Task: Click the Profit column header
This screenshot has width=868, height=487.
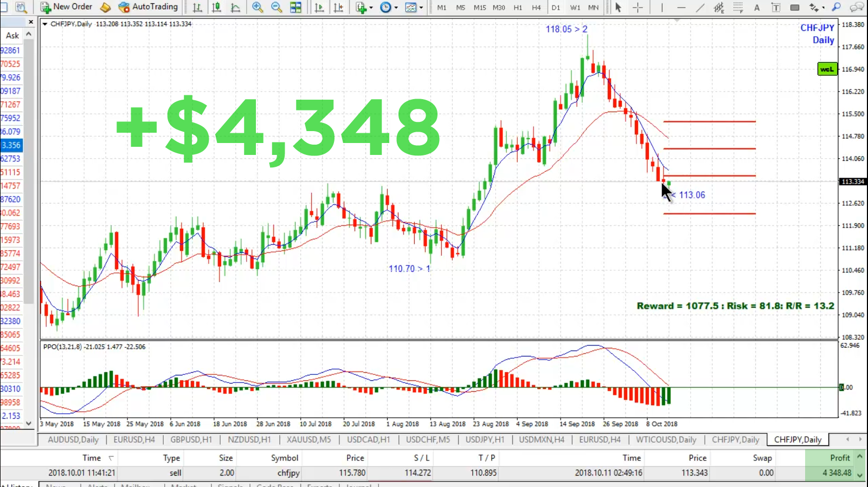Action: tap(839, 458)
